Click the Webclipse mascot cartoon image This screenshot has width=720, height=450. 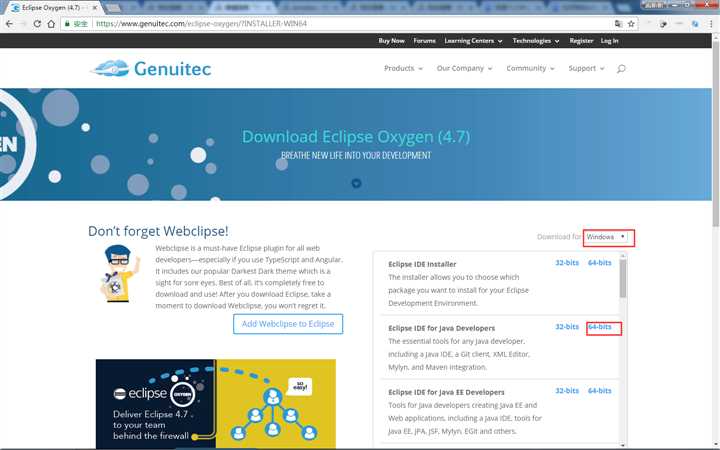tap(119, 274)
